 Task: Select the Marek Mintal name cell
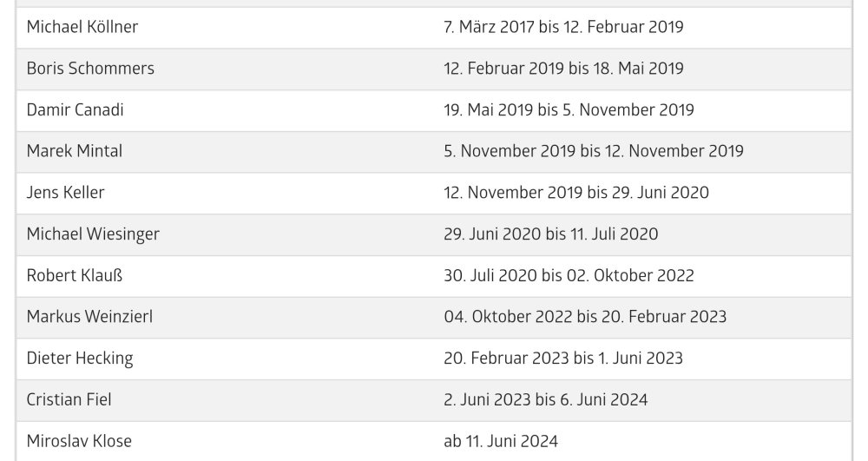pyautogui.click(x=75, y=151)
